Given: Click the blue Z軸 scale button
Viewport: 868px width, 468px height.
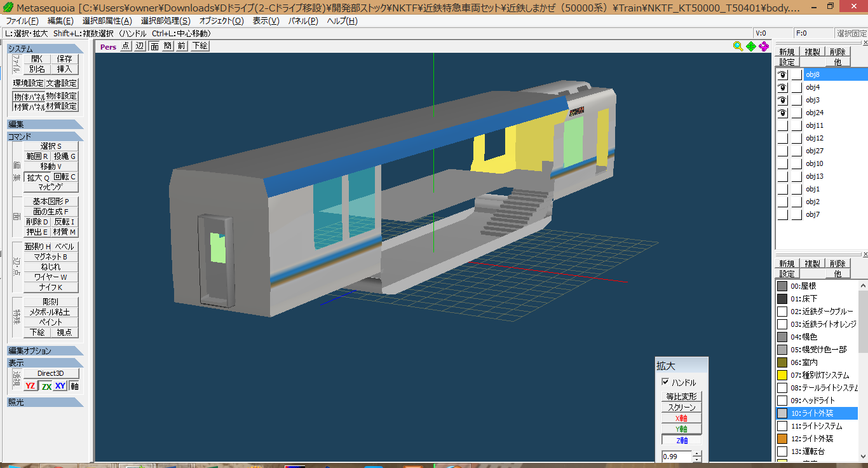Looking at the screenshot, I should pyautogui.click(x=681, y=440).
